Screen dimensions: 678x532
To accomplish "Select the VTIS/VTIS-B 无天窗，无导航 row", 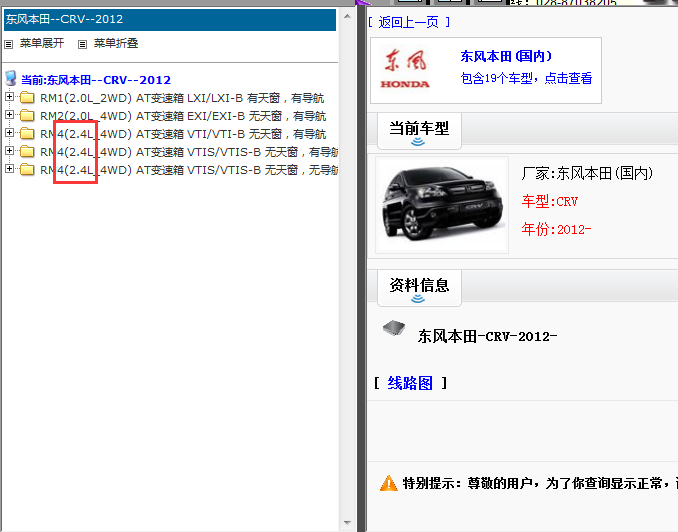I will pos(189,170).
